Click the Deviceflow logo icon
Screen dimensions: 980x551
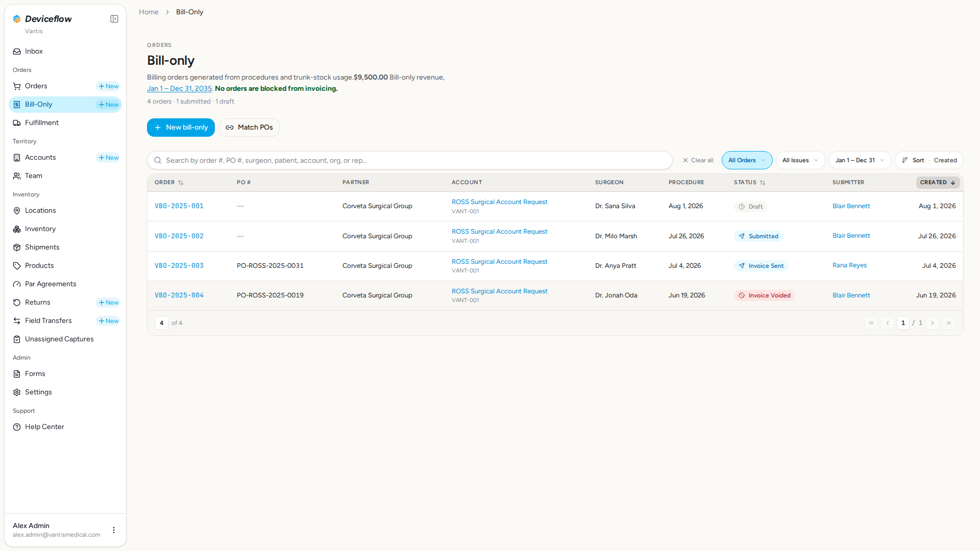[17, 19]
